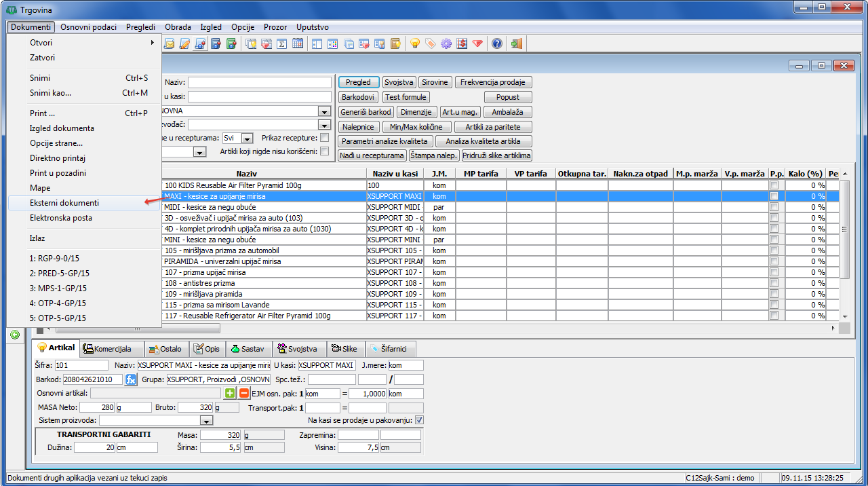This screenshot has width=868, height=486.
Task: Click the sigma sum toolbar icon
Action: click(x=281, y=44)
